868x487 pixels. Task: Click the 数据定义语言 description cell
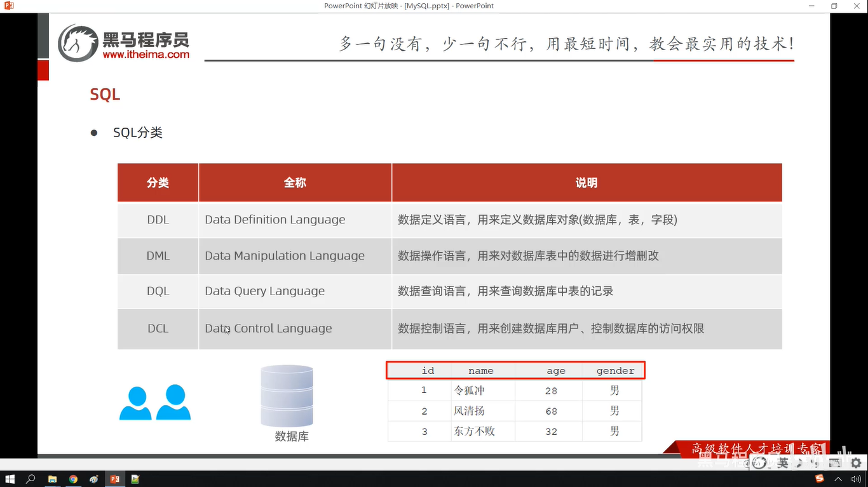587,220
